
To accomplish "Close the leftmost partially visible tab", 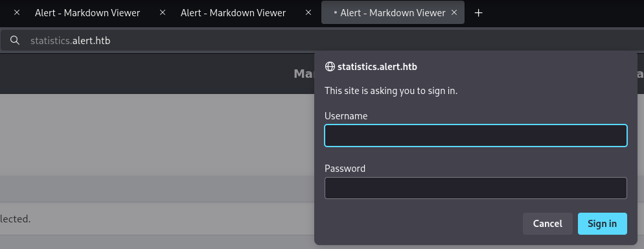I will click(x=17, y=13).
